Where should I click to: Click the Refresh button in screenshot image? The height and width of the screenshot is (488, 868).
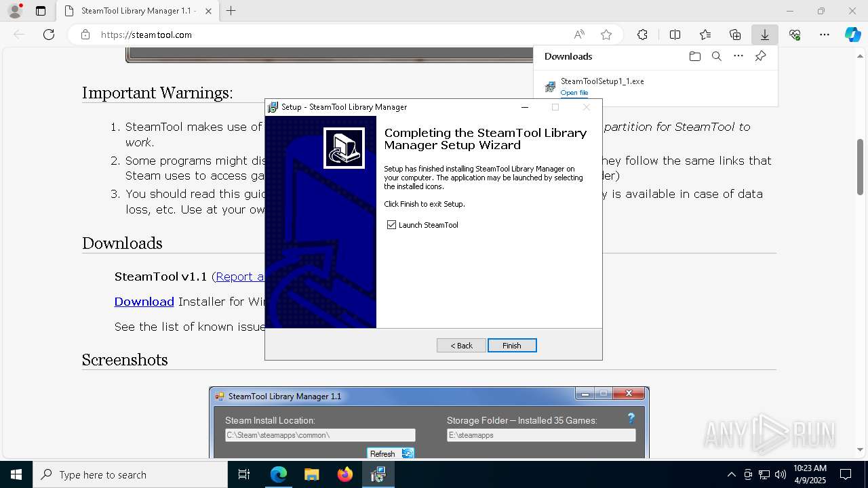click(390, 453)
